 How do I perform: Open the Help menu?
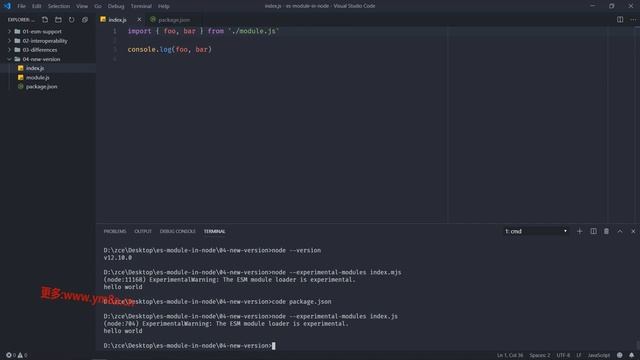point(164,6)
